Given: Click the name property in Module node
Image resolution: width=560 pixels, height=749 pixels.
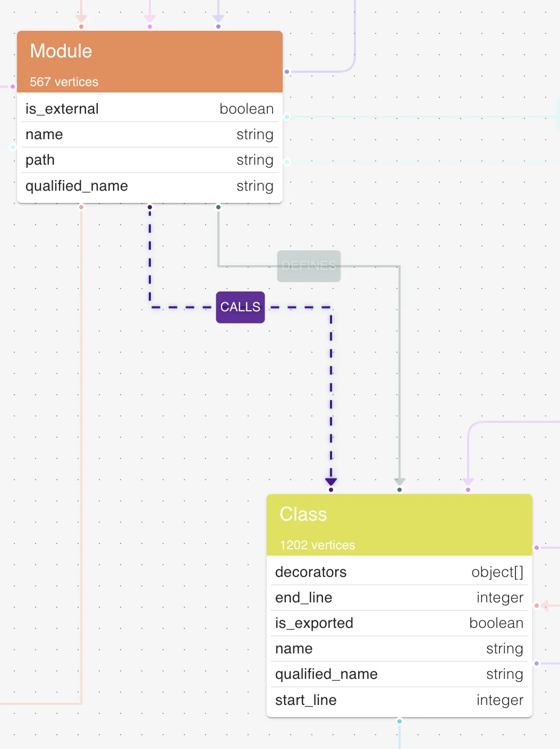Looking at the screenshot, I should (x=150, y=134).
